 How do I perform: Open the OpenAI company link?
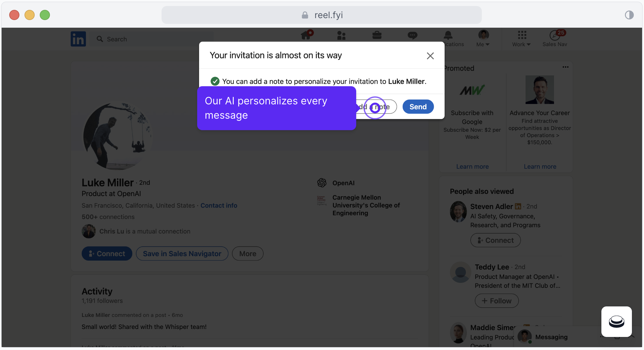tap(343, 183)
